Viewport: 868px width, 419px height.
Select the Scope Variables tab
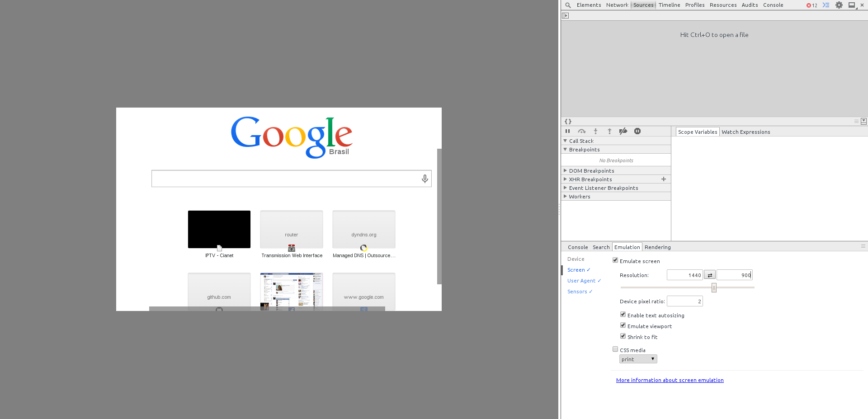click(x=698, y=132)
